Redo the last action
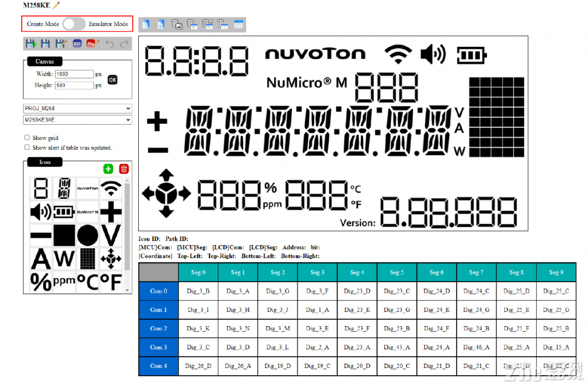The width and height of the screenshot is (588, 385). [125, 44]
